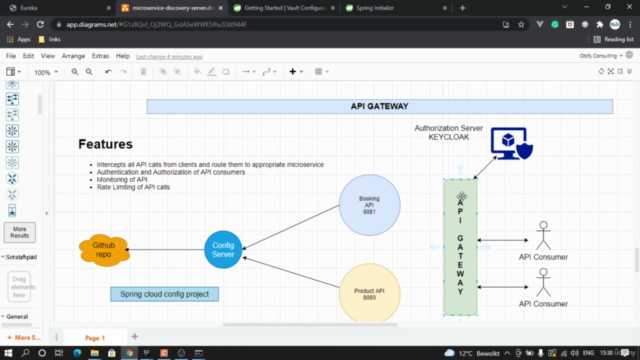Click the To Back toolbar icon
Image resolution: width=640 pixels, height=360 pixels.
pos(177,72)
